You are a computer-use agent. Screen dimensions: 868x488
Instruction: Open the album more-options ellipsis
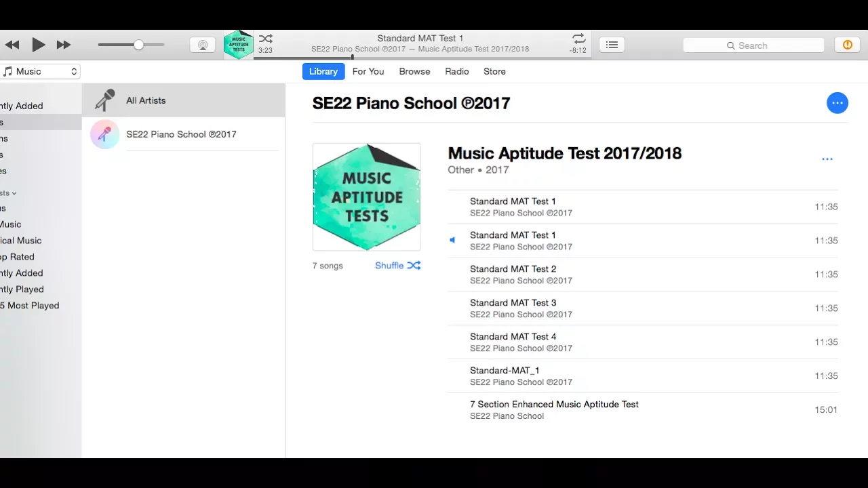point(827,159)
